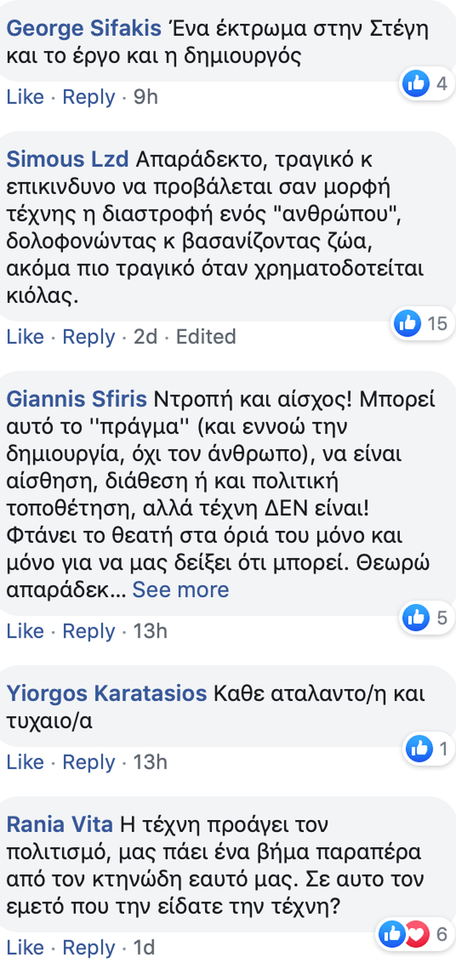Show edit history via Edited label

pos(206,337)
